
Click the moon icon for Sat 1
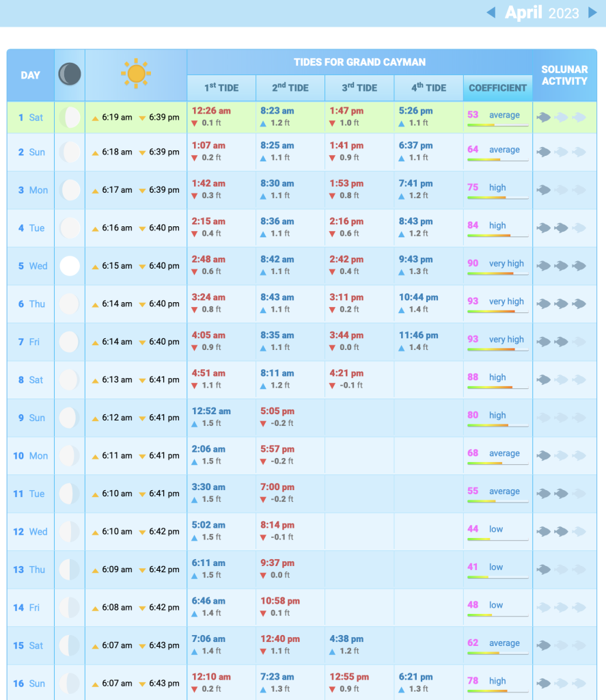70,118
